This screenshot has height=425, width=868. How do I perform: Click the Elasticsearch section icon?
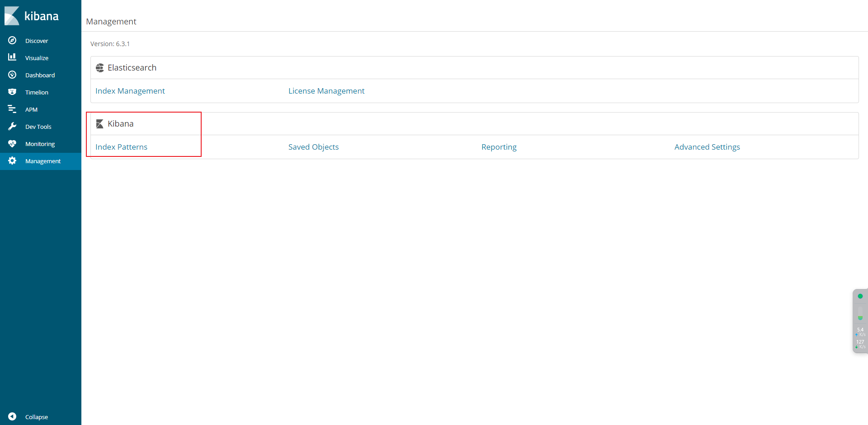(x=100, y=68)
